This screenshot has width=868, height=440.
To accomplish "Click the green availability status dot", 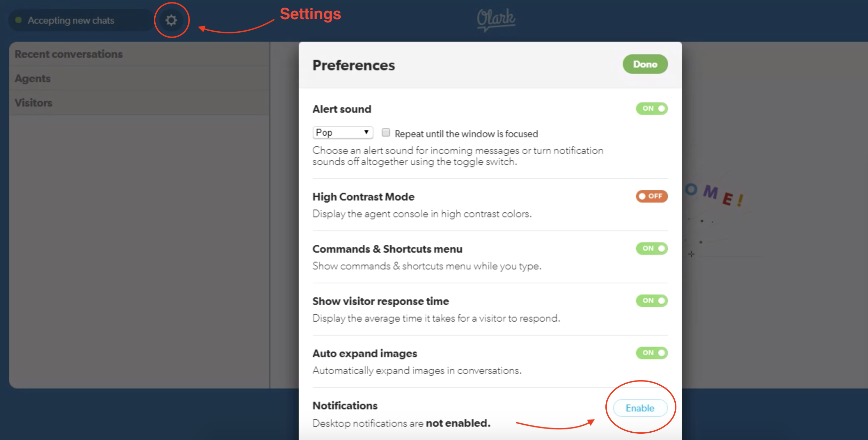I will [19, 20].
